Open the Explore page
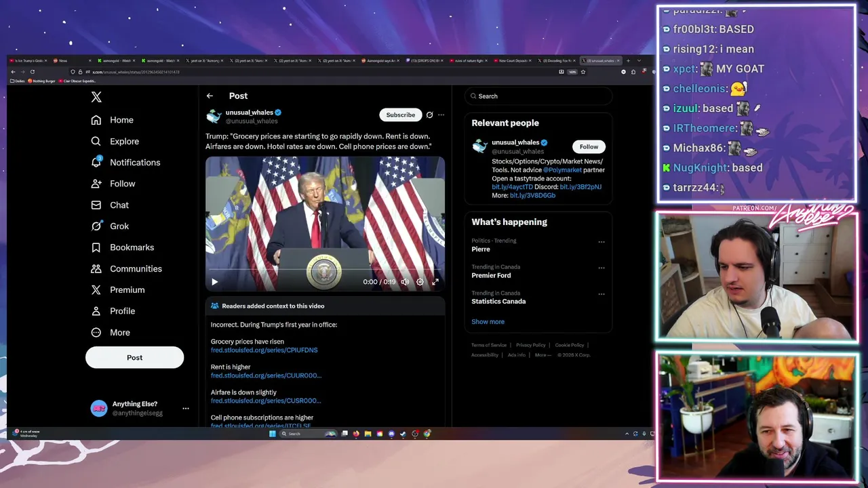This screenshot has width=868, height=488. (115, 141)
